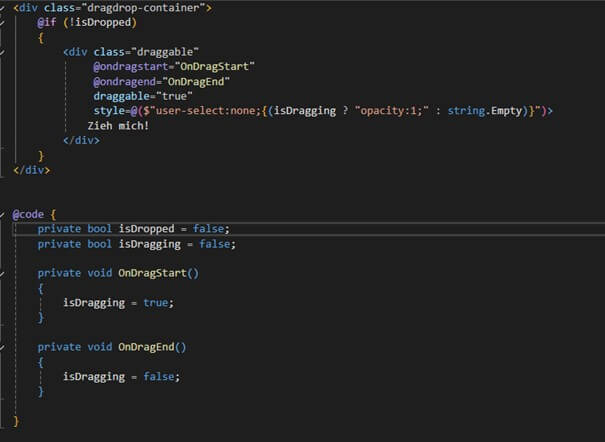
Task: Click the "dragdrop-container" class string
Action: coord(143,8)
